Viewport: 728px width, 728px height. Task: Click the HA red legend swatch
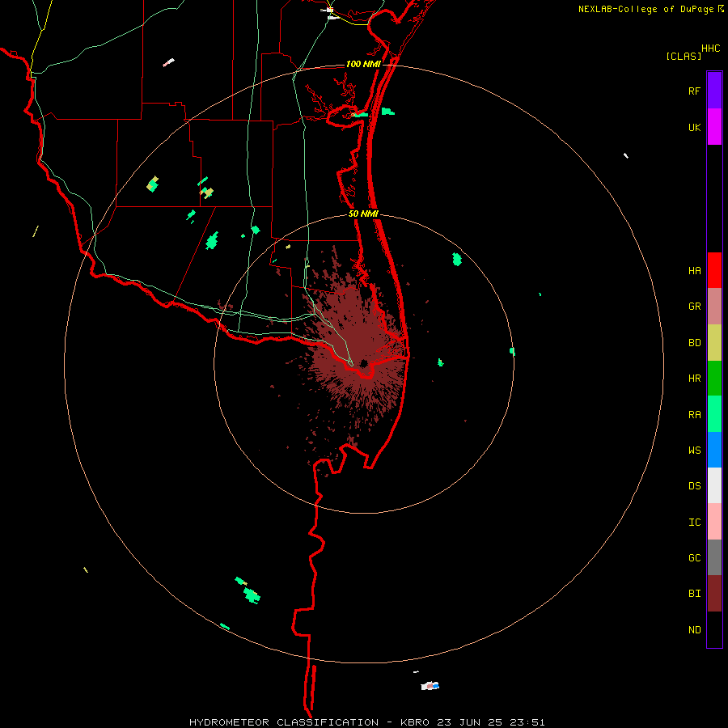[714, 270]
